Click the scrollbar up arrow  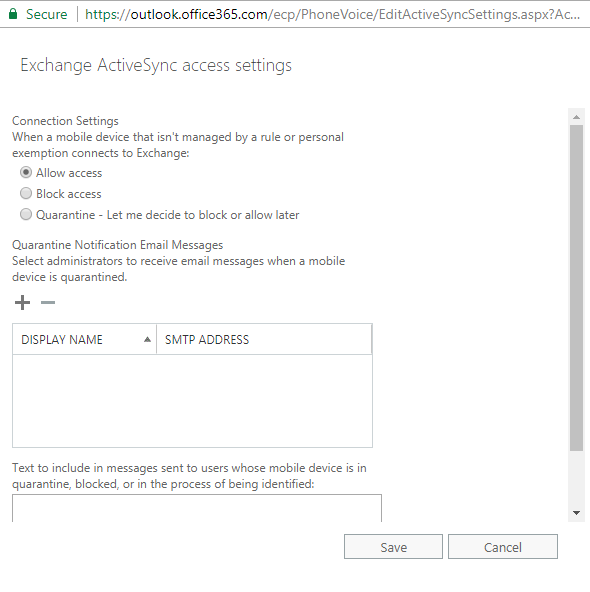576,117
